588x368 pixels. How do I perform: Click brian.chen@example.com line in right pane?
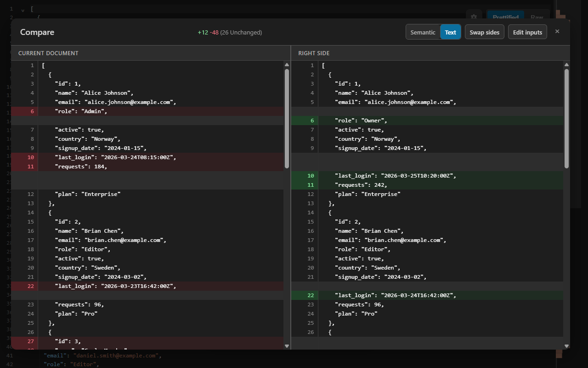pos(390,240)
